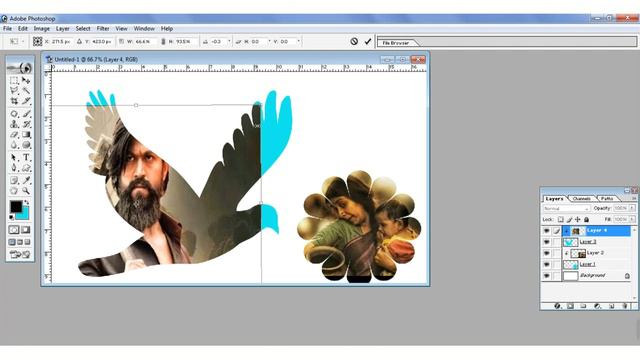Toggle relative positioning triangle in options bar
This screenshot has width=640, height=360.
tap(79, 41)
